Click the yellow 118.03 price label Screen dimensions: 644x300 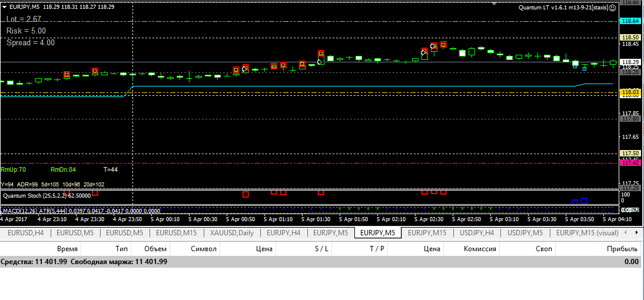pos(630,92)
